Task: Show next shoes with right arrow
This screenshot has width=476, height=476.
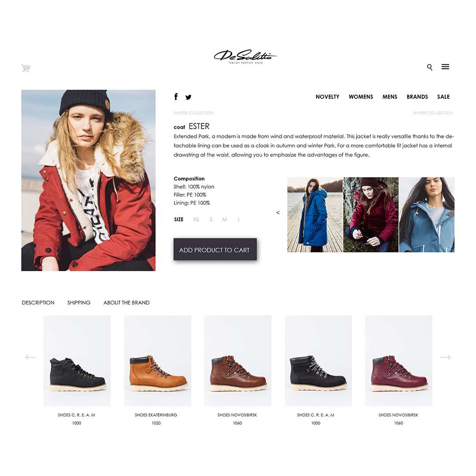Action: (446, 357)
